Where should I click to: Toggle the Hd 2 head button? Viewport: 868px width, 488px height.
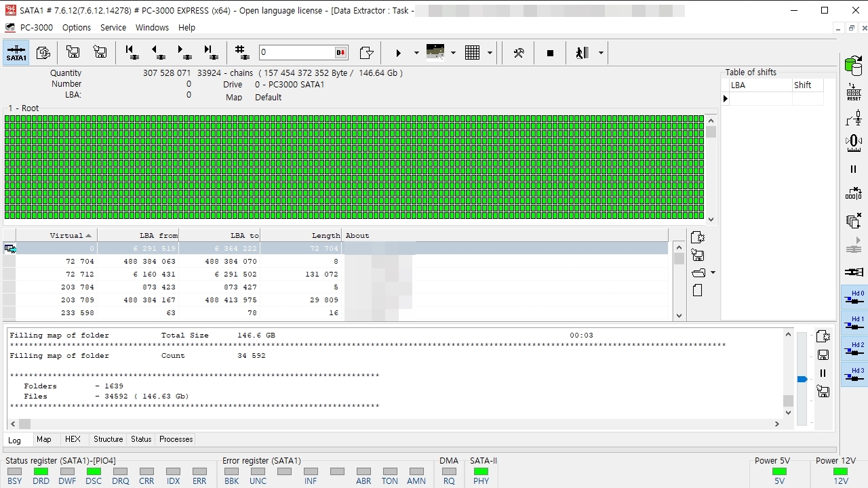coord(854,349)
